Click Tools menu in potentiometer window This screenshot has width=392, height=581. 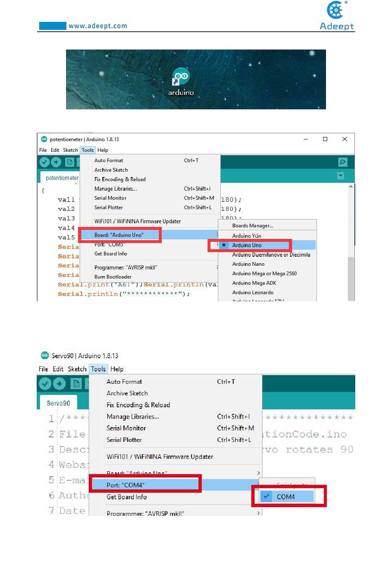click(x=87, y=150)
